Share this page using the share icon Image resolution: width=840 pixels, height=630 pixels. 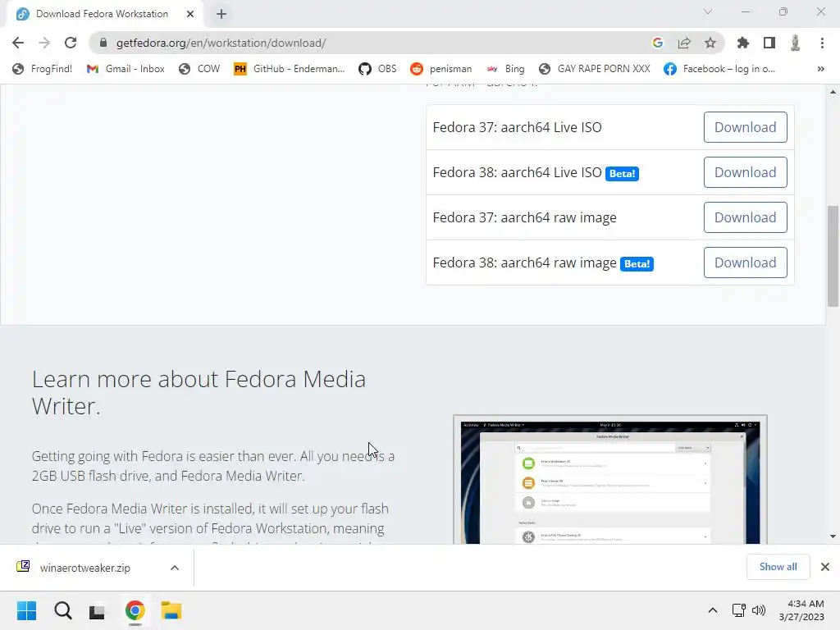pos(684,43)
